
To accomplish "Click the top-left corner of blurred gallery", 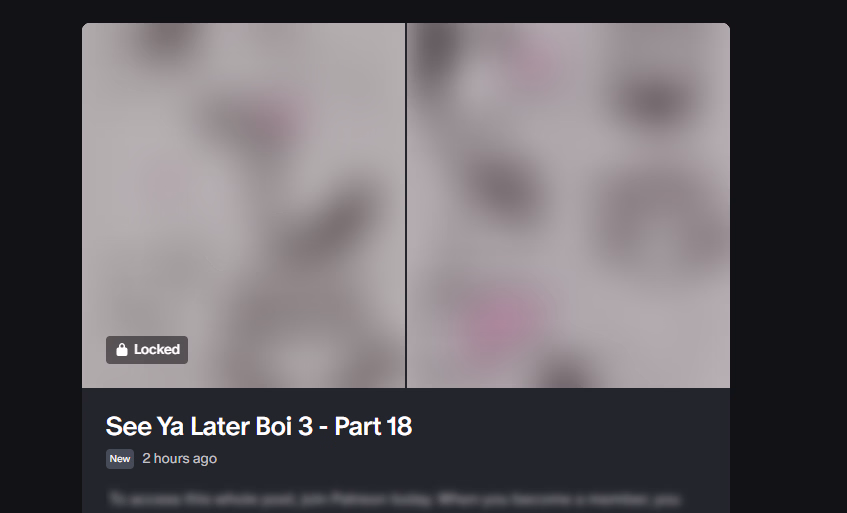I will coord(88,28).
